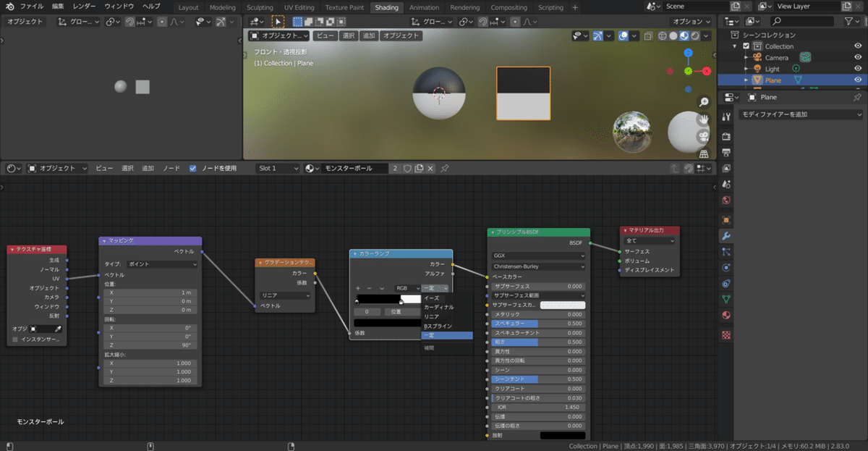Duplicate the material with new-copy icon
The width and height of the screenshot is (868, 451).
[419, 168]
